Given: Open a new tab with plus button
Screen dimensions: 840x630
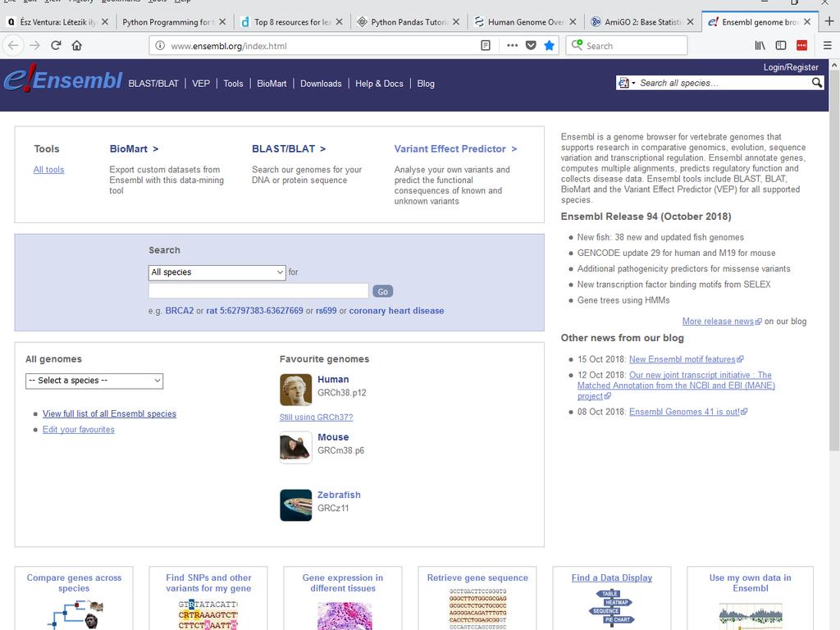Looking at the screenshot, I should click(829, 21).
